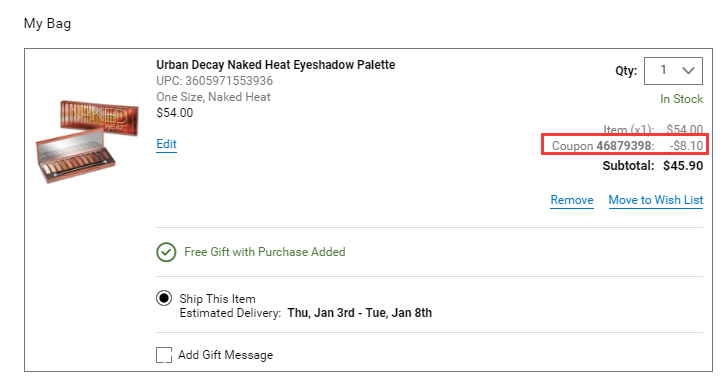Click the estimated delivery date range

pos(360,313)
